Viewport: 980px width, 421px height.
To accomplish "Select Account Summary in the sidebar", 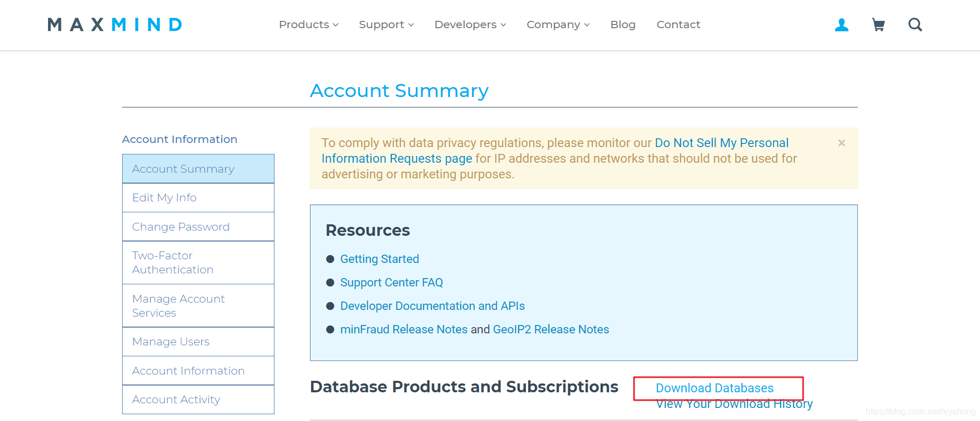I will [198, 169].
